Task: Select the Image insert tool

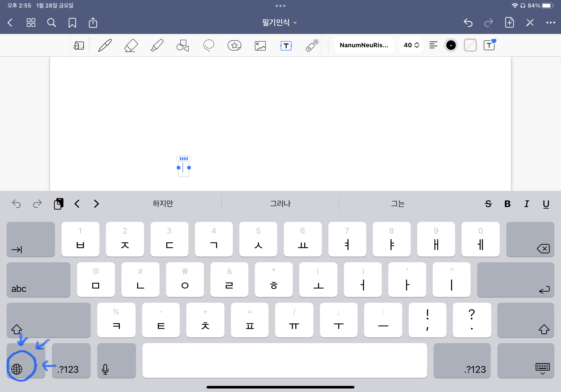Action: coord(260,46)
